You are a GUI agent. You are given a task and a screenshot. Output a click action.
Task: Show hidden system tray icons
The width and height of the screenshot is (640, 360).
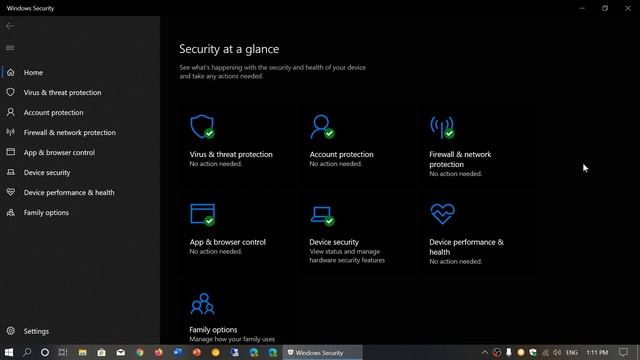pos(484,352)
